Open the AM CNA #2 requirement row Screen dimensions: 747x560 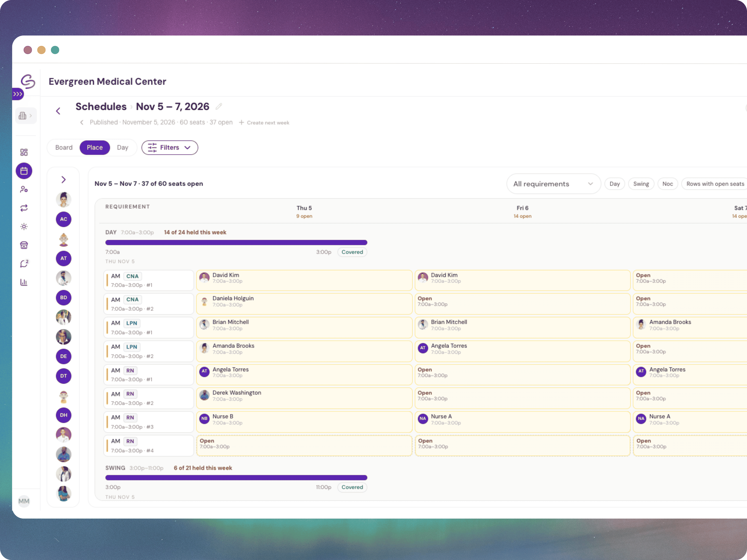pyautogui.click(x=149, y=304)
